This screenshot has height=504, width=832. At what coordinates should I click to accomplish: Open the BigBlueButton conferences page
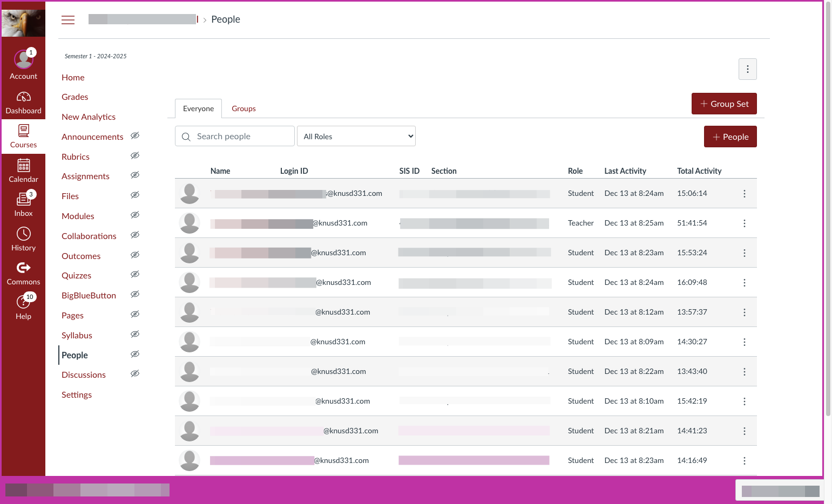89,296
